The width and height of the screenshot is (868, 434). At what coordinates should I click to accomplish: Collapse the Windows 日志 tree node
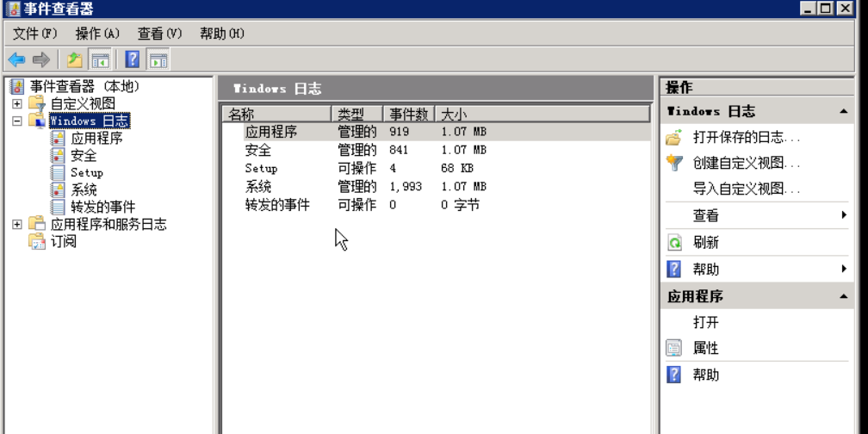pos(17,121)
